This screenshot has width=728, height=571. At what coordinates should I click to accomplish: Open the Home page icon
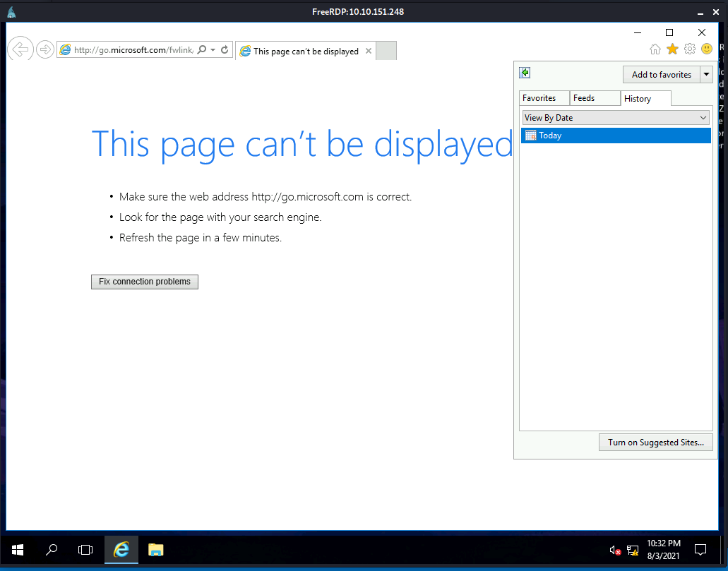pos(655,49)
